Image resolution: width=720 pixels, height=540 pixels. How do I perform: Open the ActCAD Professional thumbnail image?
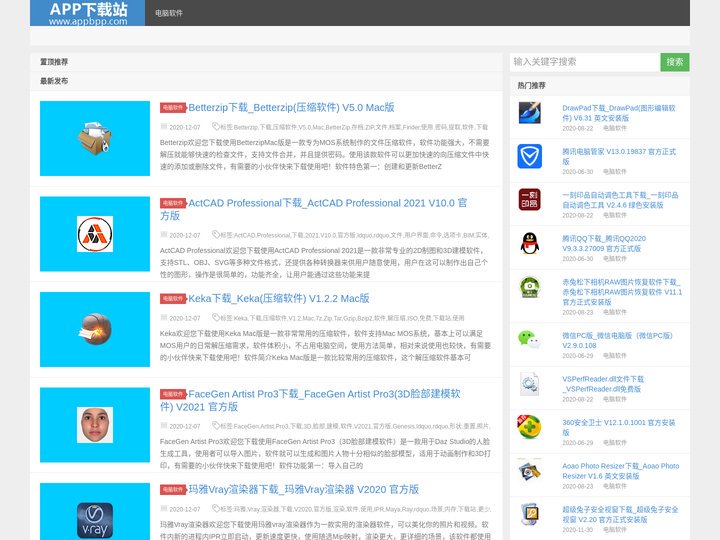[x=95, y=234]
